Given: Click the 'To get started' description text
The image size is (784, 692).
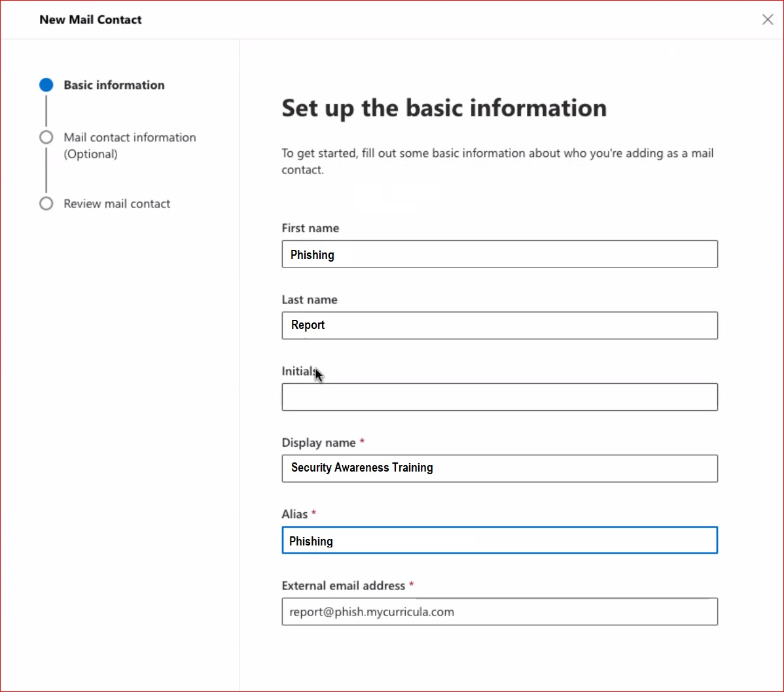Looking at the screenshot, I should pos(497,162).
